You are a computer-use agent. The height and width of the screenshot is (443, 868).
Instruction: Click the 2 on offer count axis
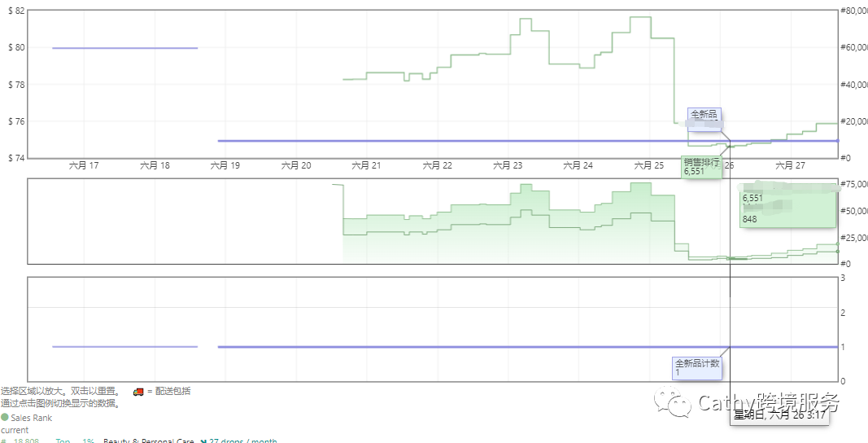pos(843,314)
